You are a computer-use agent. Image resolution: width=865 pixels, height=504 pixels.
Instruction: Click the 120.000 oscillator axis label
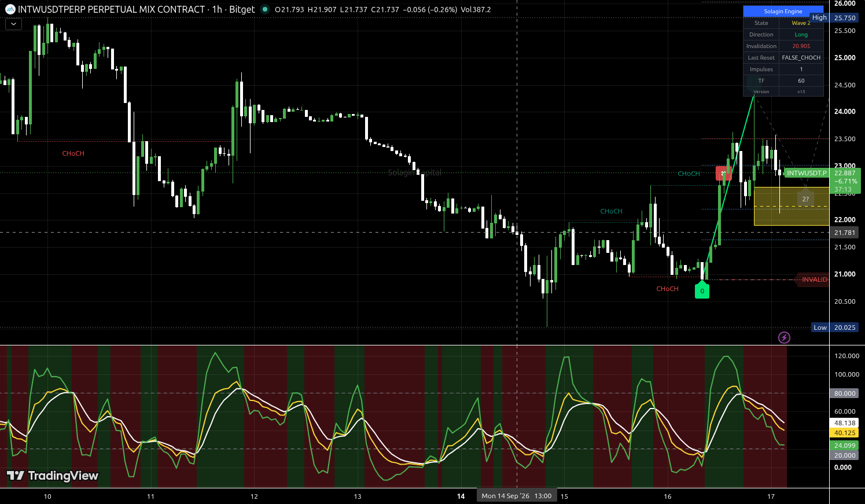pos(846,356)
